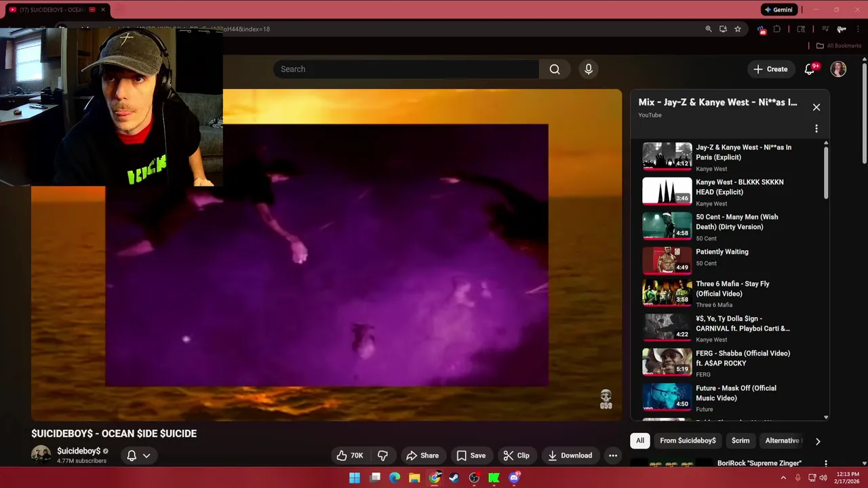The width and height of the screenshot is (868, 488).
Task: Play Ni**as In Paris from the mix
Action: (730, 157)
